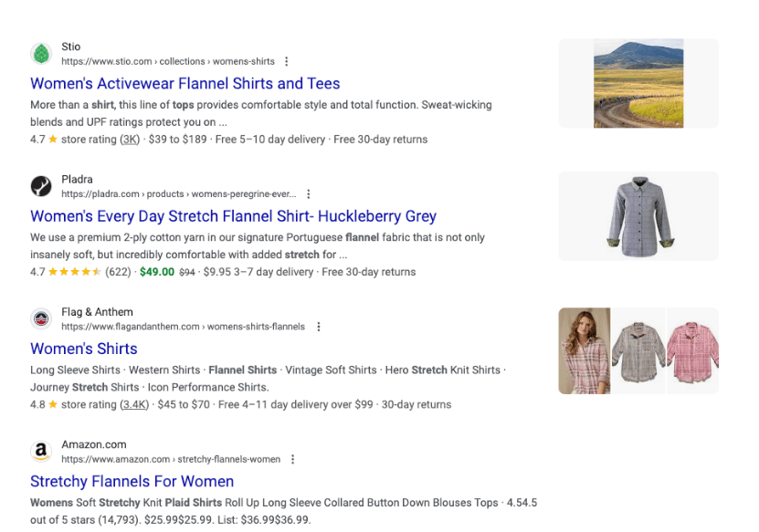The width and height of the screenshot is (759, 532).
Task: Open Women's Every Day Stretch Flannel Shirt link
Action: point(233,216)
